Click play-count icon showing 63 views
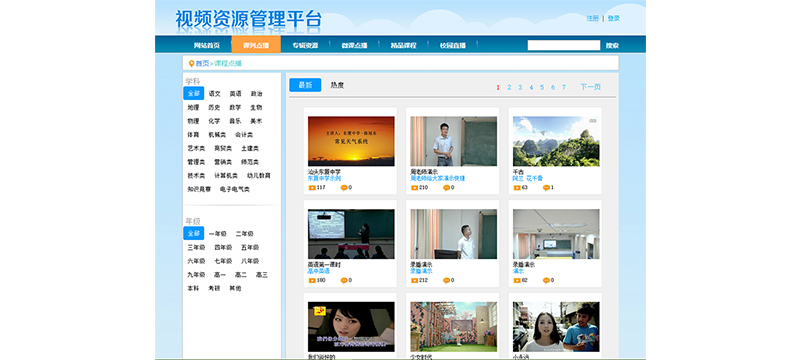The image size is (800, 360). (x=516, y=188)
